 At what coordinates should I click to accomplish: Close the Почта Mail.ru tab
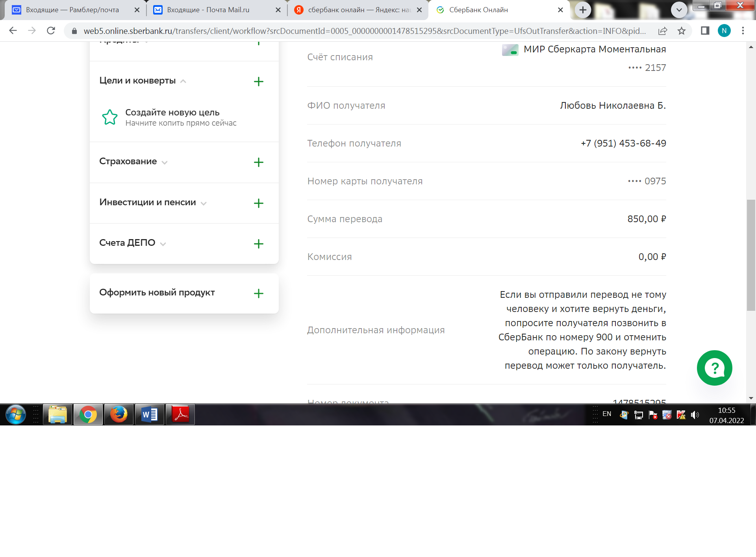(x=278, y=10)
